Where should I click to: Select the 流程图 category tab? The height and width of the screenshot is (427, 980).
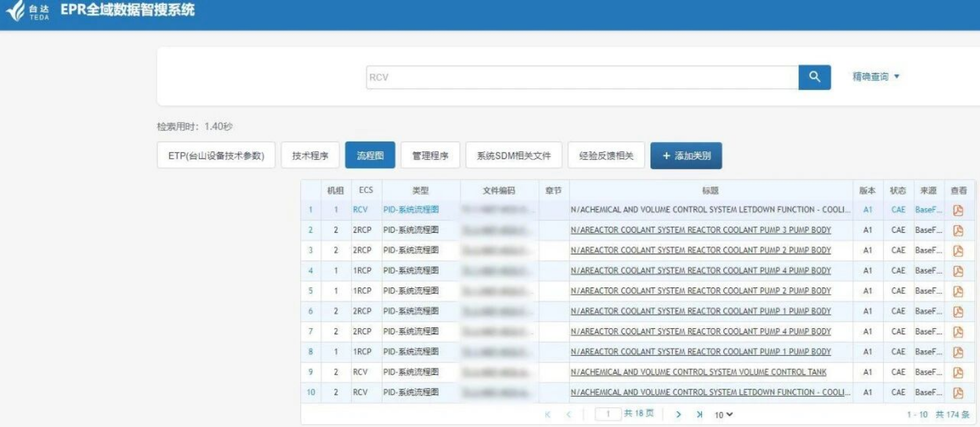pyautogui.click(x=370, y=156)
